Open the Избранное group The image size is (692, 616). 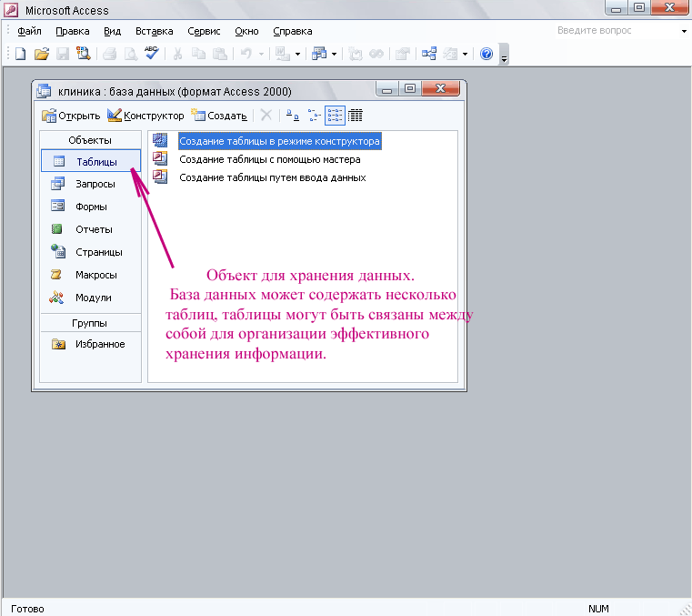[90, 344]
